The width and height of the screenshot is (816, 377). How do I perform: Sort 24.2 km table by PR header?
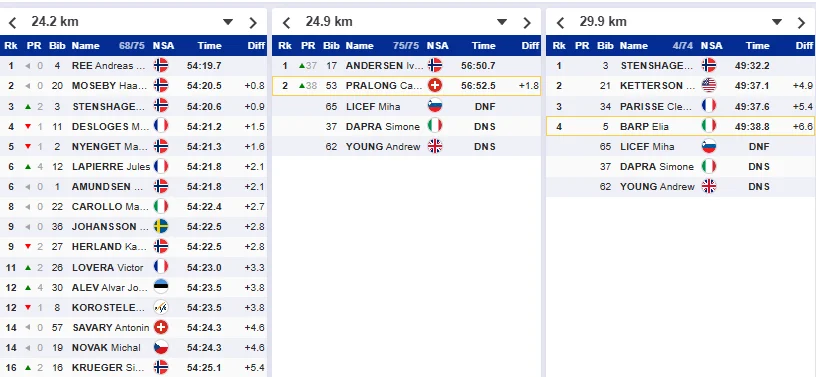point(34,46)
